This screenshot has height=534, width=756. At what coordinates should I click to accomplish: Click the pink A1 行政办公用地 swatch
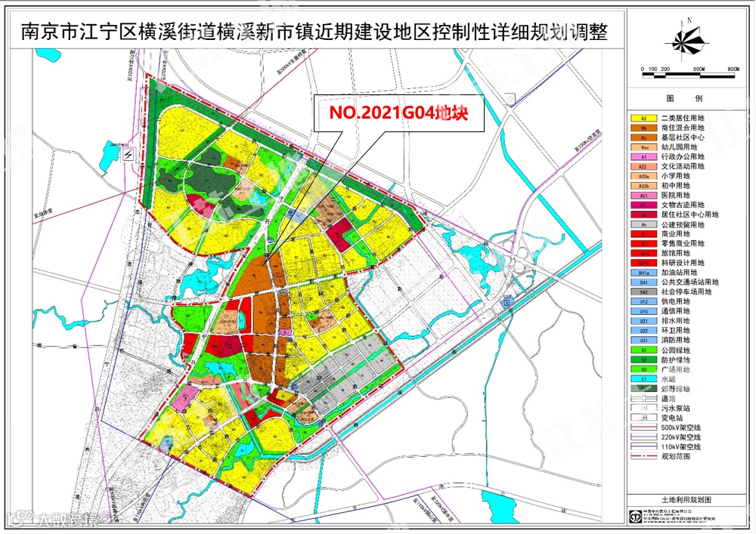(x=643, y=156)
